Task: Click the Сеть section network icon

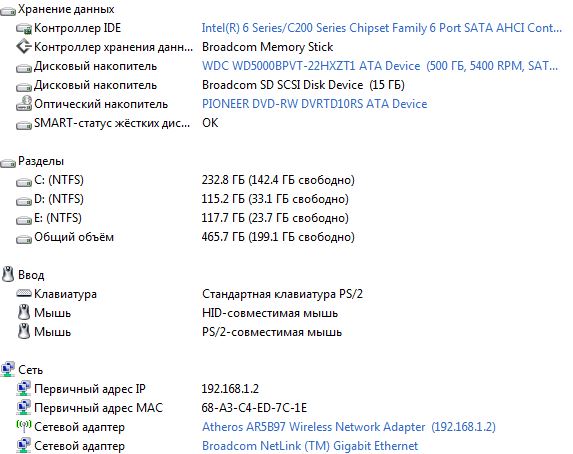Action: click(x=8, y=369)
